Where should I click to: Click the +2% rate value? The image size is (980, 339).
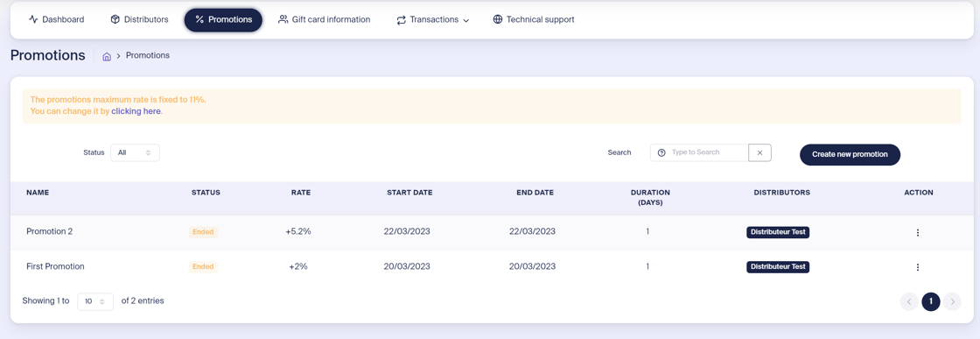tap(298, 266)
